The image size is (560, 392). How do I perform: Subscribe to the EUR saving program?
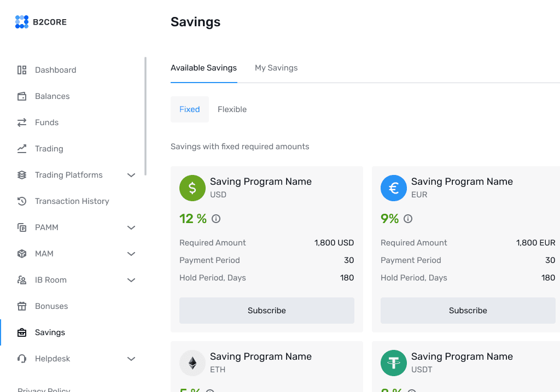(468, 311)
